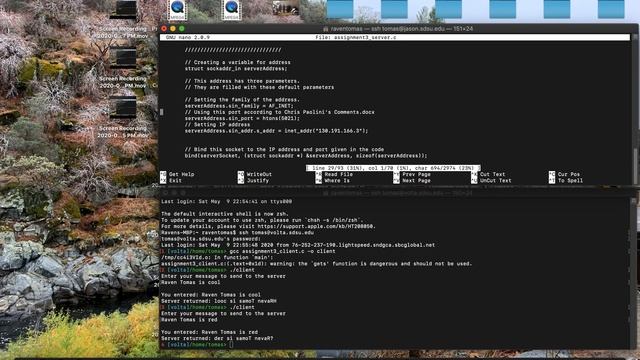Click the '^G Get Help' nano shortcut
The image size is (640, 360).
[178, 174]
